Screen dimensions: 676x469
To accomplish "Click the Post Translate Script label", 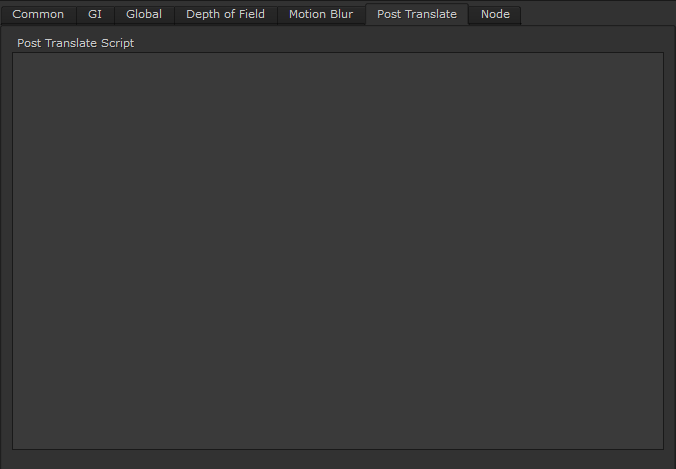I will (x=75, y=43).
